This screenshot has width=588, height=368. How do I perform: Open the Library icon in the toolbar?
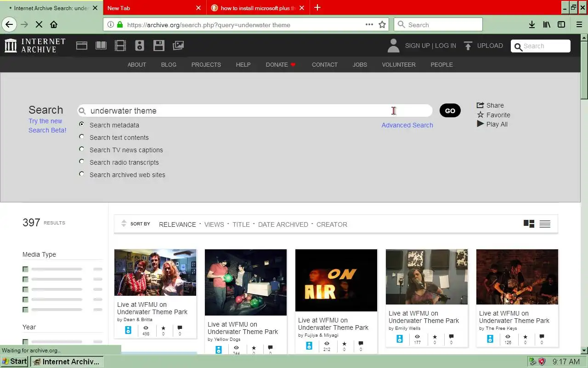(547, 25)
